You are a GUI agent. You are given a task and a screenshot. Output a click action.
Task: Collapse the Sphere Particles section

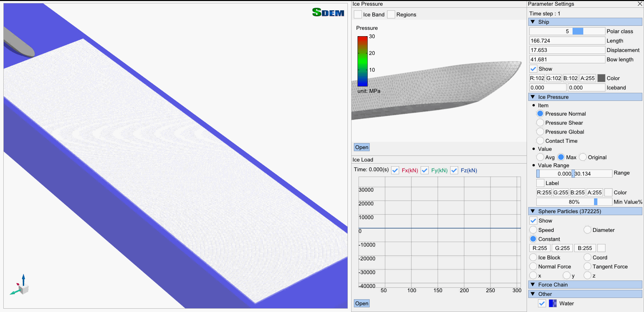pyautogui.click(x=533, y=211)
